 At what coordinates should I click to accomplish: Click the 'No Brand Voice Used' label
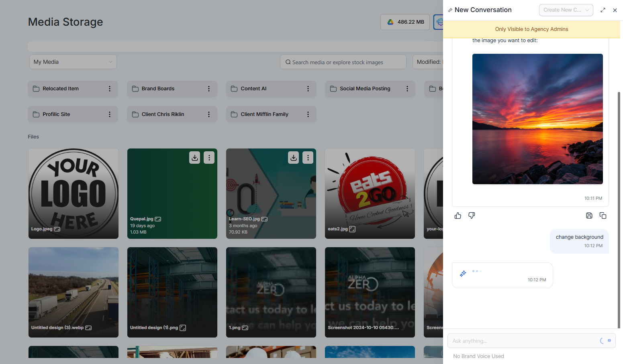(478, 356)
